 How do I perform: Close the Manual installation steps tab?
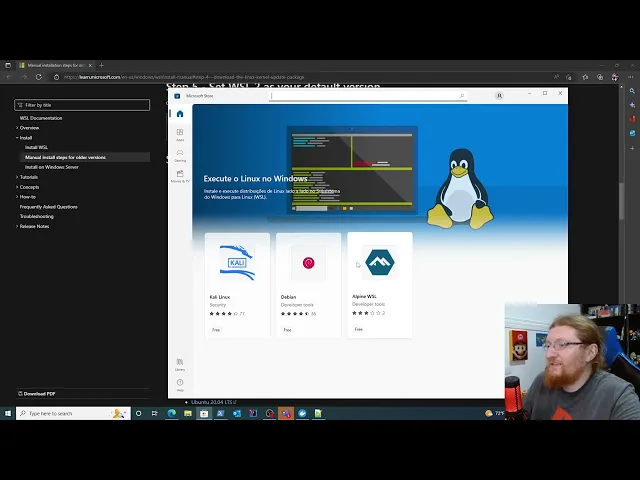(90, 65)
